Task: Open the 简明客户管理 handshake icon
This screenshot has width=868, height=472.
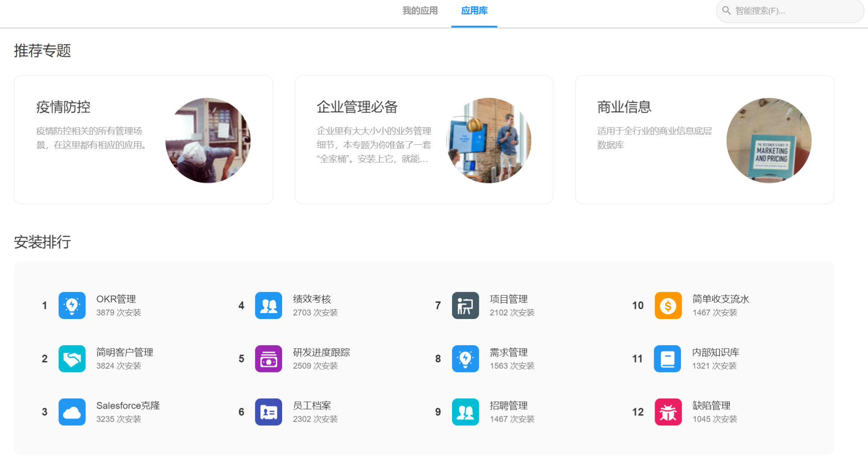Action: tap(72, 359)
